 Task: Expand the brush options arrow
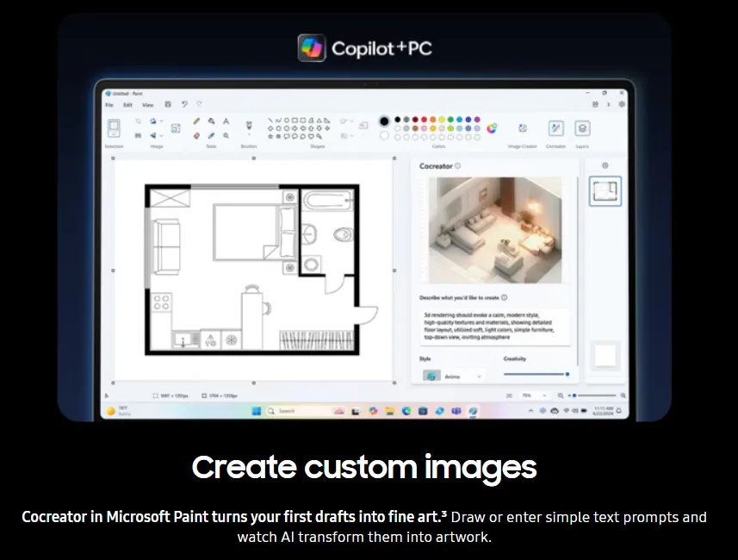coord(249,135)
